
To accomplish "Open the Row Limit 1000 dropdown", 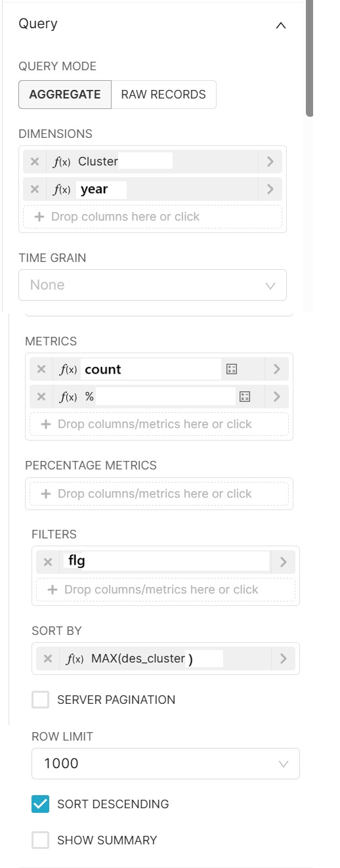I will [x=165, y=764].
